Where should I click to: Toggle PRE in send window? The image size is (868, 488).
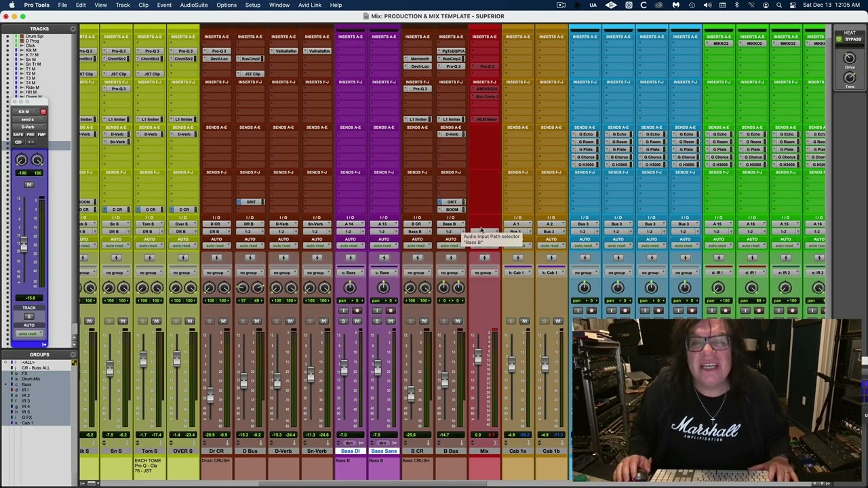[x=31, y=135]
